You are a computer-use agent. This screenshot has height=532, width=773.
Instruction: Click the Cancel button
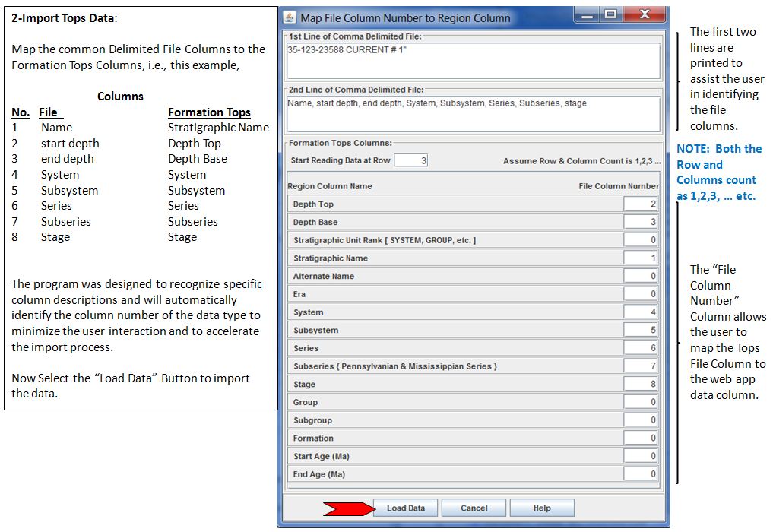[x=474, y=508]
